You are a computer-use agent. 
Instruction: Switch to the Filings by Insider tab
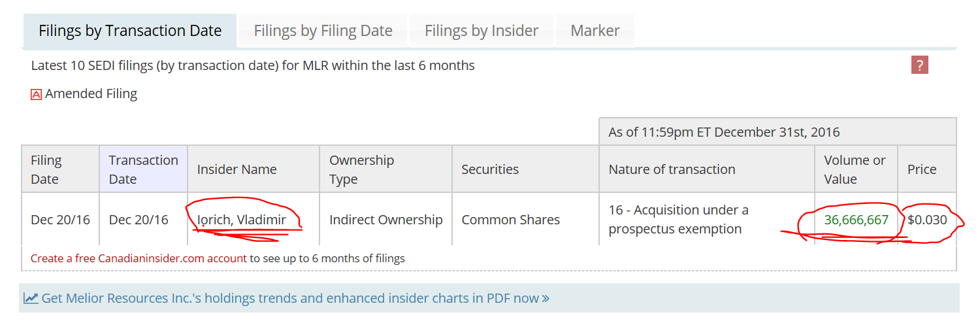pos(482,31)
